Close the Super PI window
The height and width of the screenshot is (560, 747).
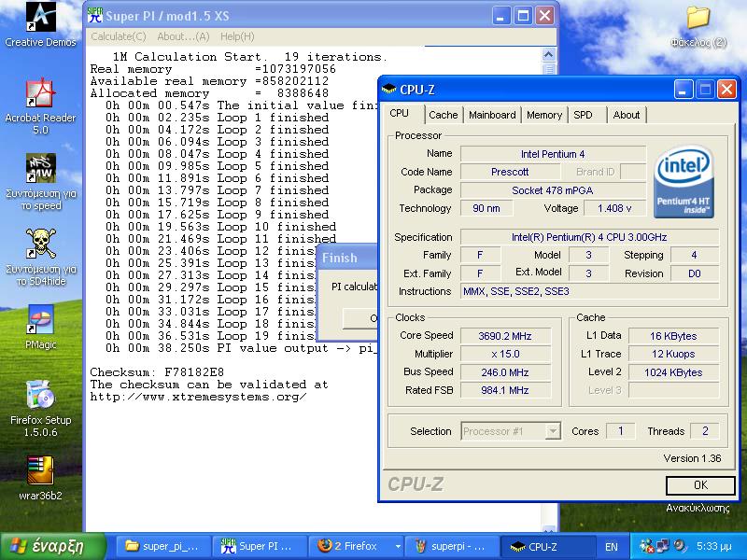(x=545, y=16)
